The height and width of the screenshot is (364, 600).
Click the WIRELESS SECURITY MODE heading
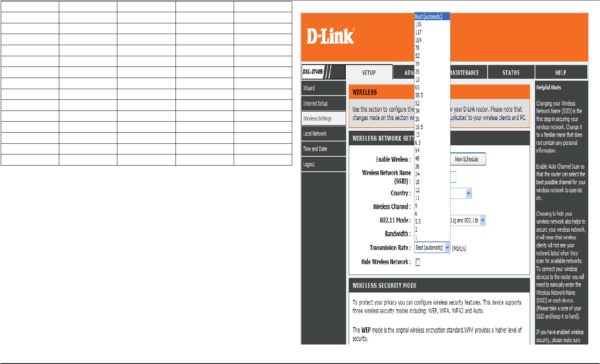[384, 286]
